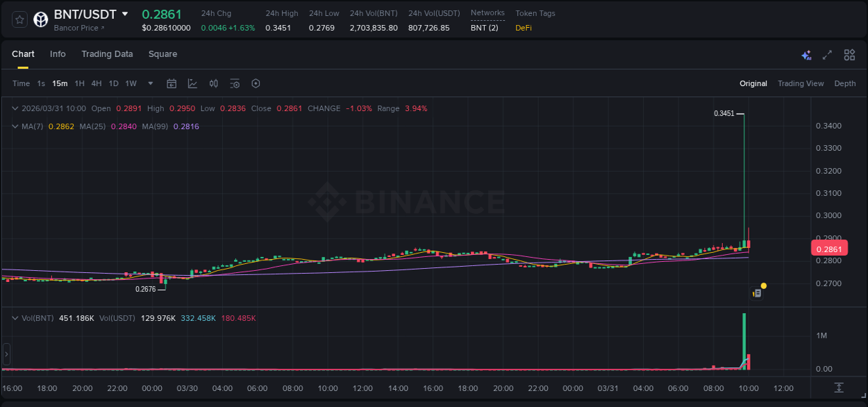
Task: Click the candlestick display settings icon
Action: click(213, 83)
